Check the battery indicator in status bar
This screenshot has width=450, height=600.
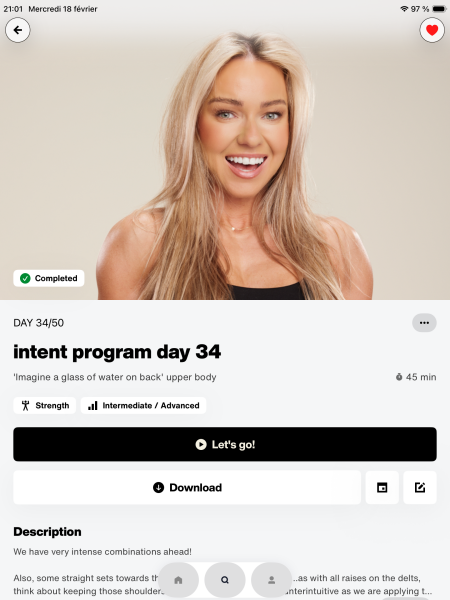[x=439, y=9]
